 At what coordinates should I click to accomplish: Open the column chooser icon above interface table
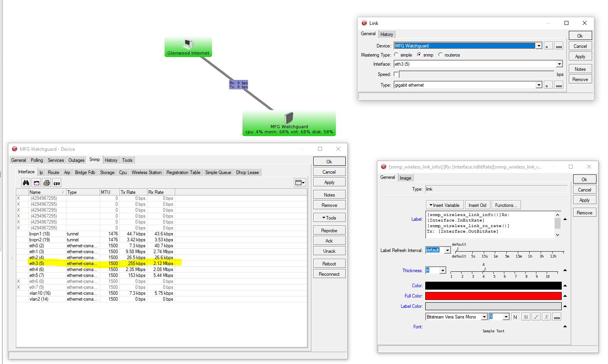point(300,182)
